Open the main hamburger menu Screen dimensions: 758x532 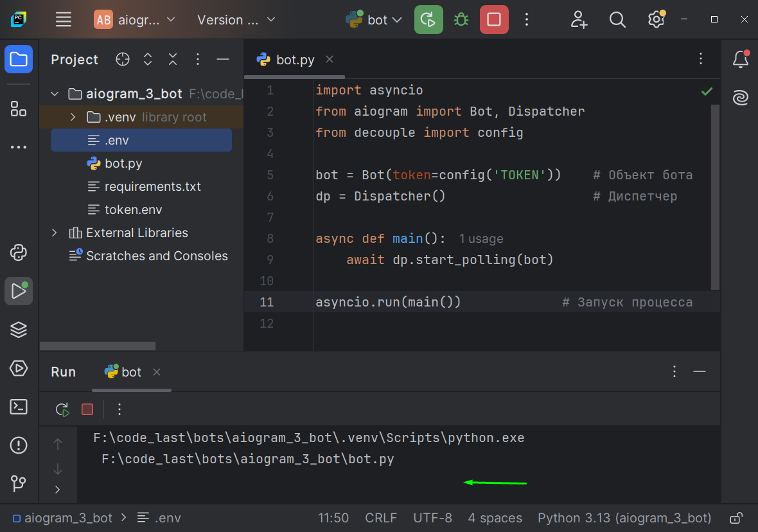64,20
